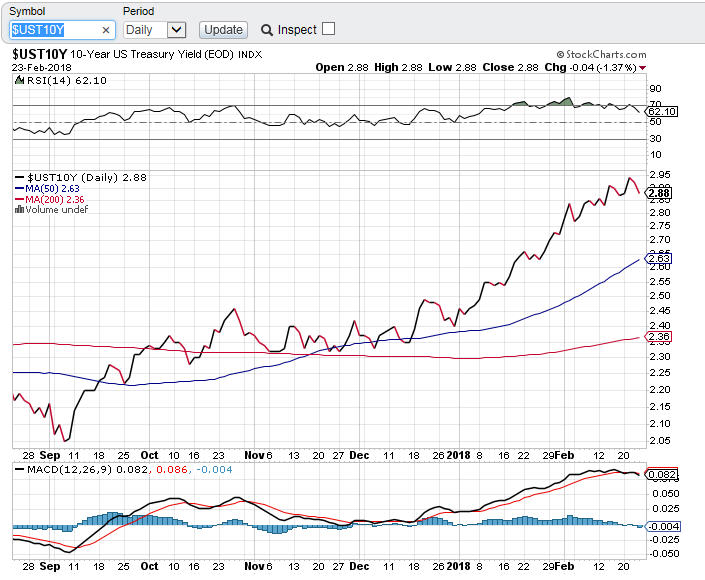Click into the Symbol input field

pyautogui.click(x=54, y=30)
